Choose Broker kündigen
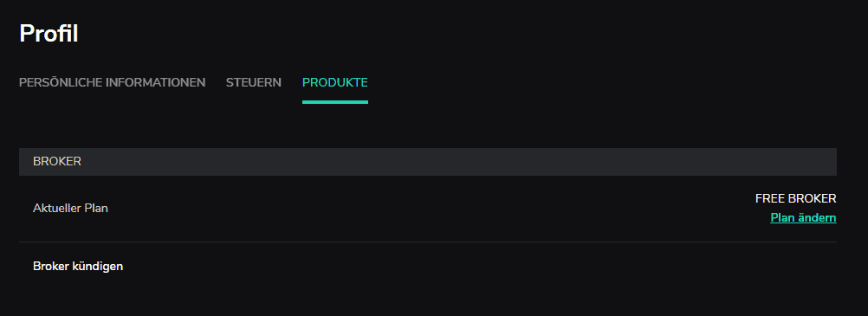The image size is (868, 316). coord(78,266)
